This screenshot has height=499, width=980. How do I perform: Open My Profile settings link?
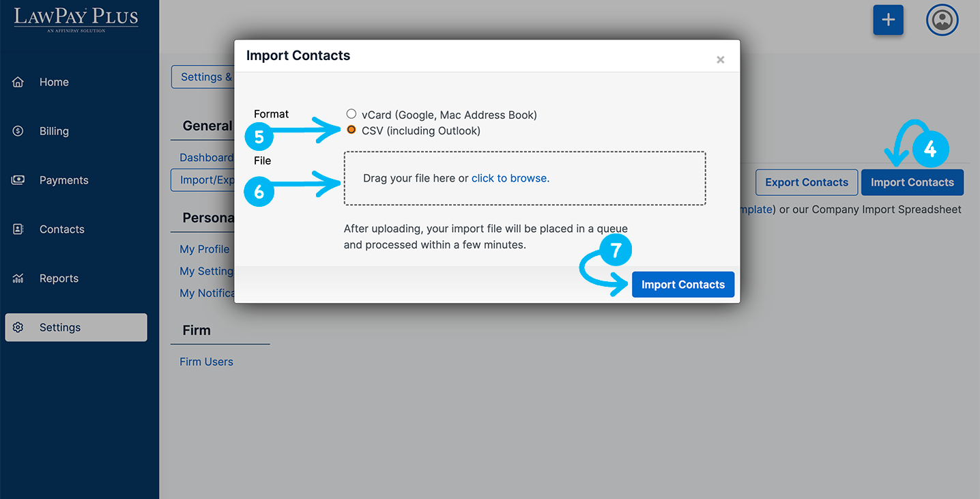click(204, 249)
